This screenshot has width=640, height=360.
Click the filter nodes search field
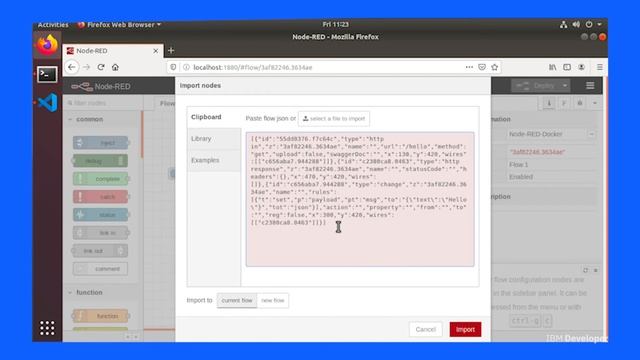(x=102, y=103)
